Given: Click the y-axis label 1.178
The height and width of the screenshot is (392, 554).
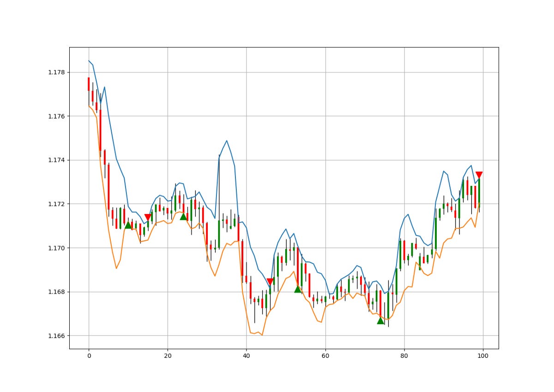Looking at the screenshot, I should point(57,72).
